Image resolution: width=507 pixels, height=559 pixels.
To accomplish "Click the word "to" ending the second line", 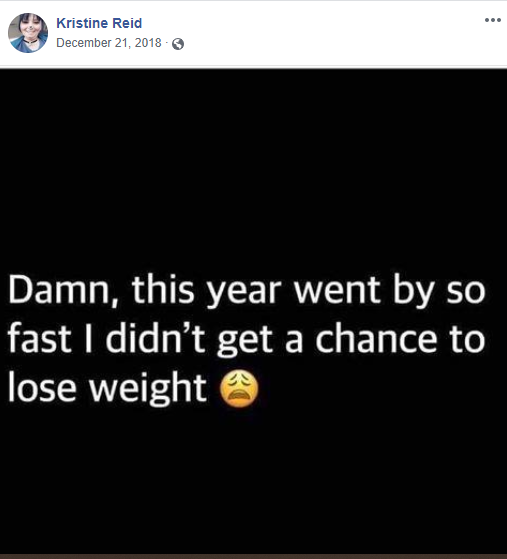I will tap(467, 339).
